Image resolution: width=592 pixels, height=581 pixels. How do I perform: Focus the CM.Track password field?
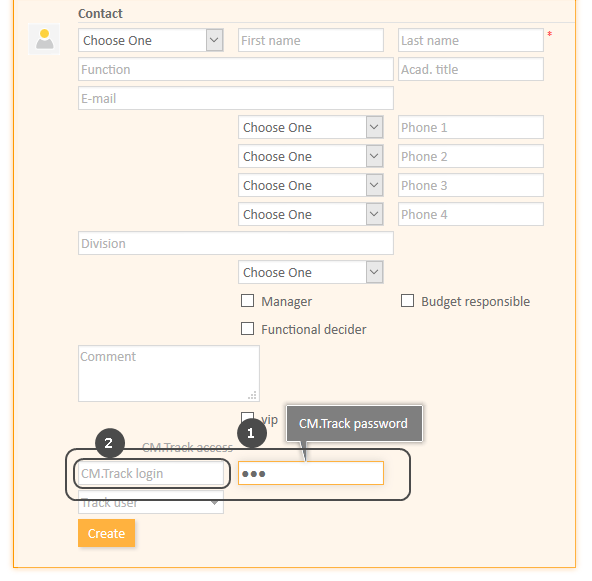point(311,473)
